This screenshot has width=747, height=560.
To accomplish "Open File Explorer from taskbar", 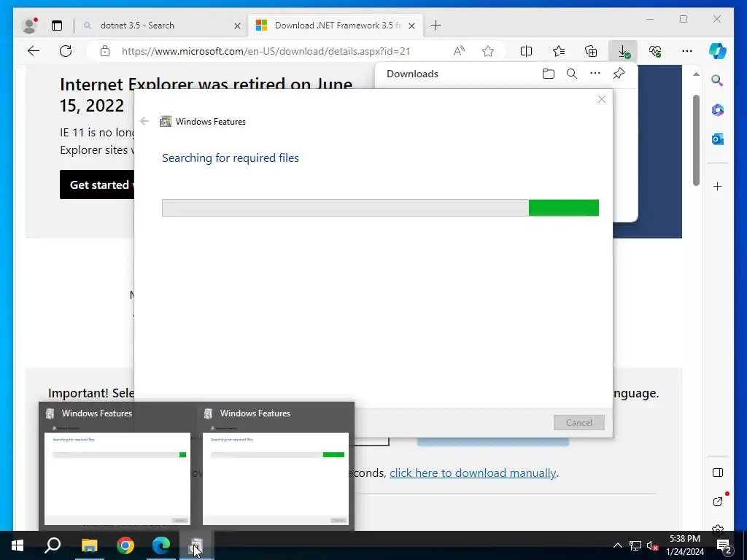I will click(x=89, y=545).
